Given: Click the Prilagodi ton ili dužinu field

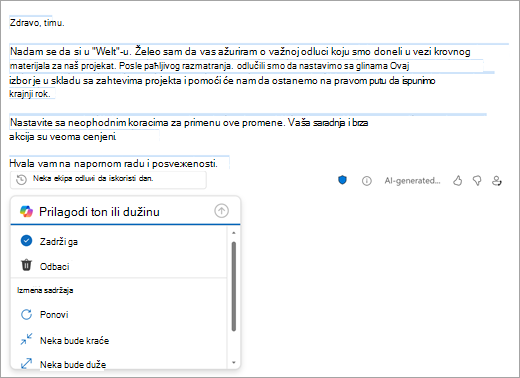Looking at the screenshot, I should click(125, 211).
